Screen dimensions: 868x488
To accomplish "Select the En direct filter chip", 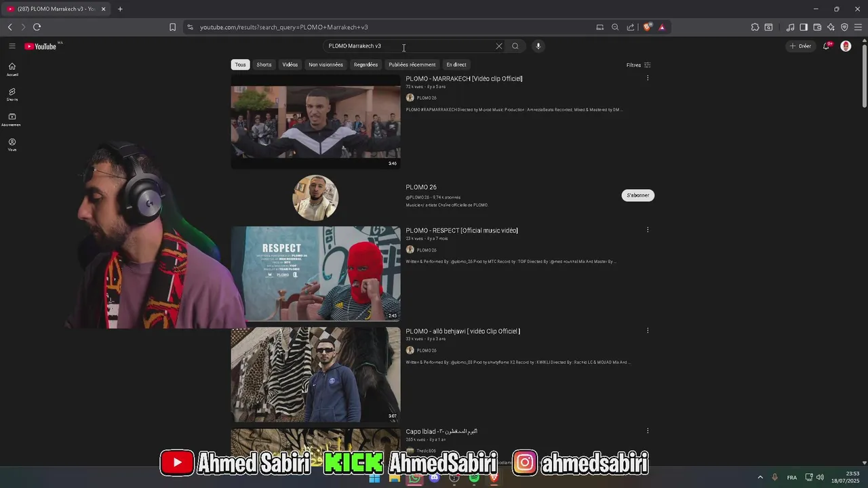I will point(456,64).
